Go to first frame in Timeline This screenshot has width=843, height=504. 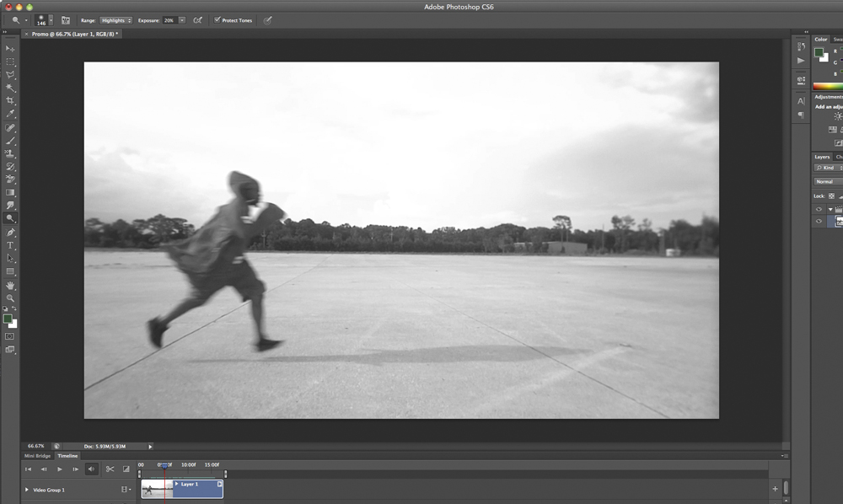pyautogui.click(x=28, y=469)
